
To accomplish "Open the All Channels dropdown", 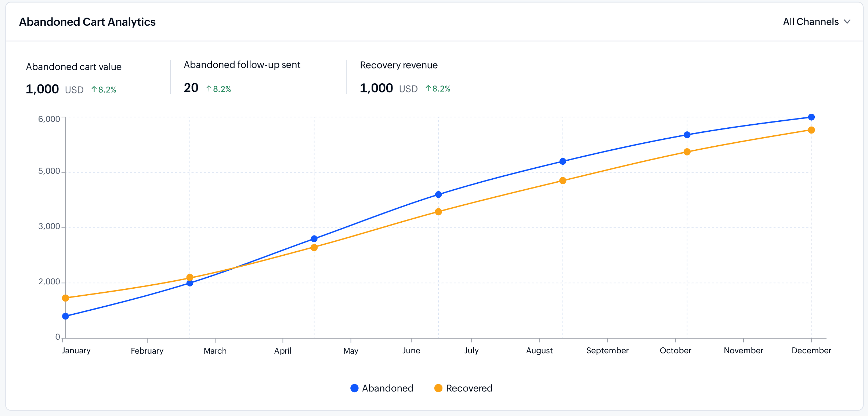I will coord(817,22).
